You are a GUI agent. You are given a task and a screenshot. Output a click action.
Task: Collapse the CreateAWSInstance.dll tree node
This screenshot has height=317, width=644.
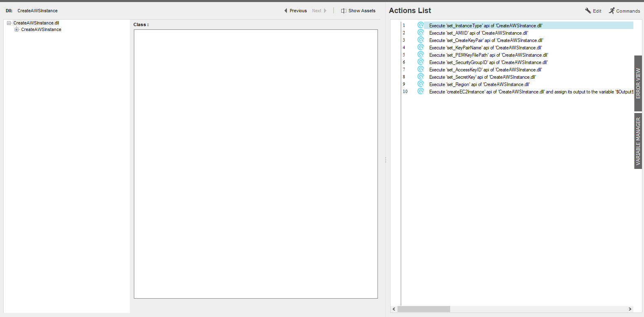pos(9,23)
